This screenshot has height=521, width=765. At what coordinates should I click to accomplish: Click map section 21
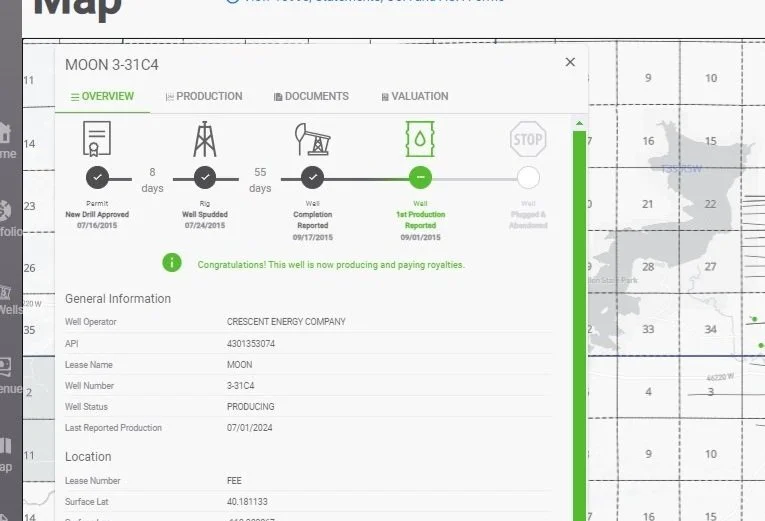pyautogui.click(x=647, y=204)
